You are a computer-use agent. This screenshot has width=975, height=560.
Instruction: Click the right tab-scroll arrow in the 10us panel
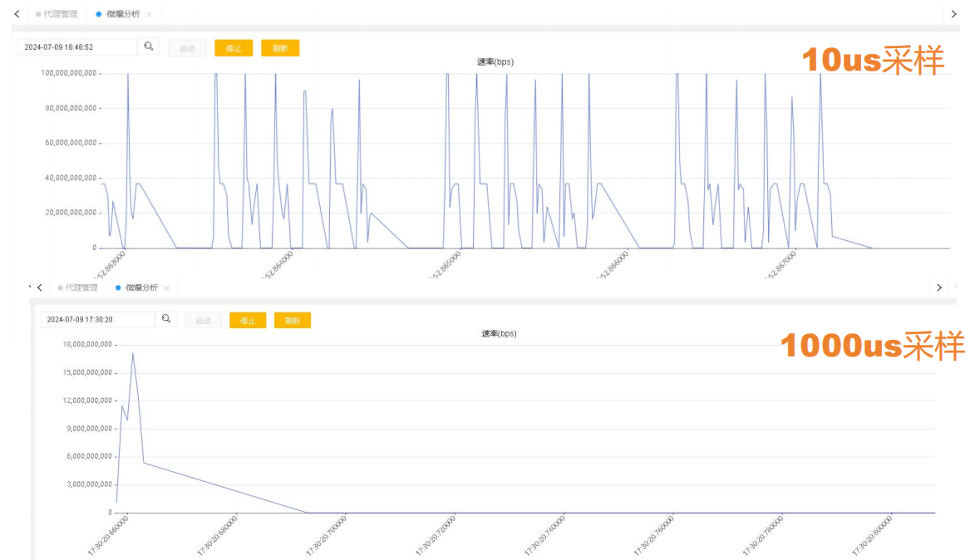coord(954,14)
